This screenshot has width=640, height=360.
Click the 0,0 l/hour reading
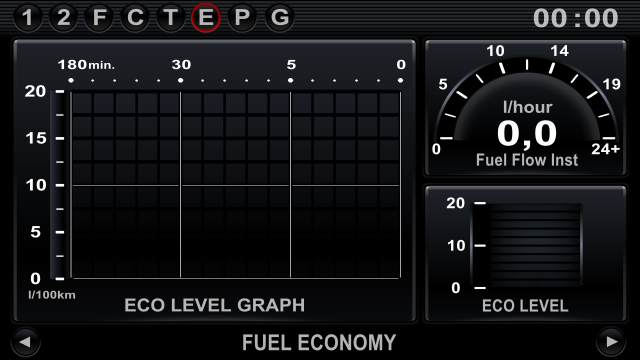pyautogui.click(x=527, y=133)
